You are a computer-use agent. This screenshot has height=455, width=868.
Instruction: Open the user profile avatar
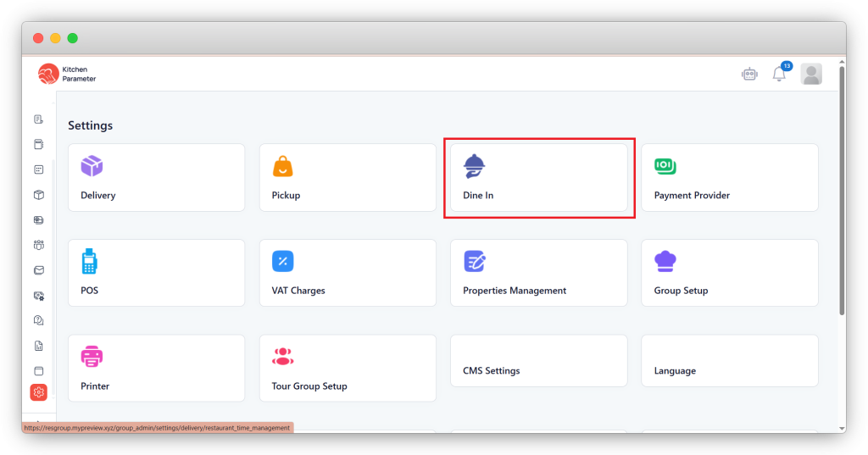[811, 74]
